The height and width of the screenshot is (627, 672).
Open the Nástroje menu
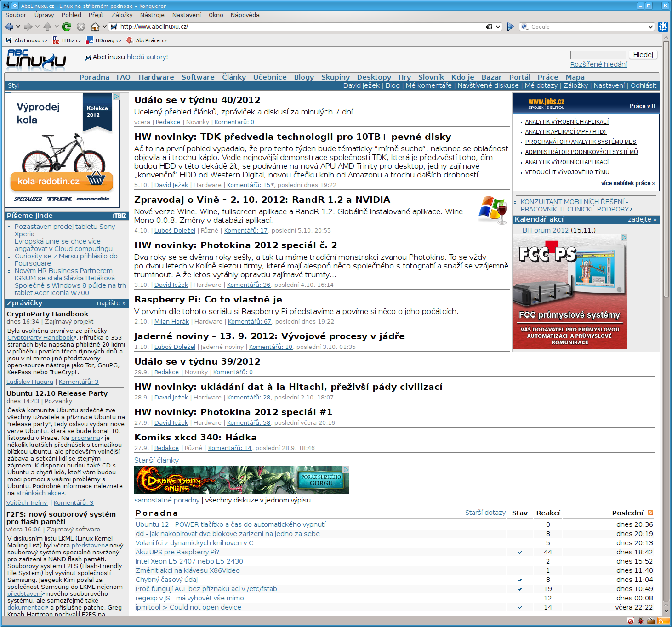[152, 15]
